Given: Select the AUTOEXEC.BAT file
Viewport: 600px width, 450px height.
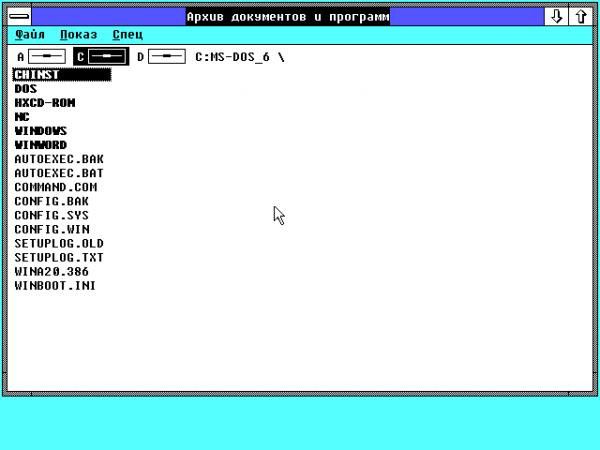Looking at the screenshot, I should (x=59, y=172).
